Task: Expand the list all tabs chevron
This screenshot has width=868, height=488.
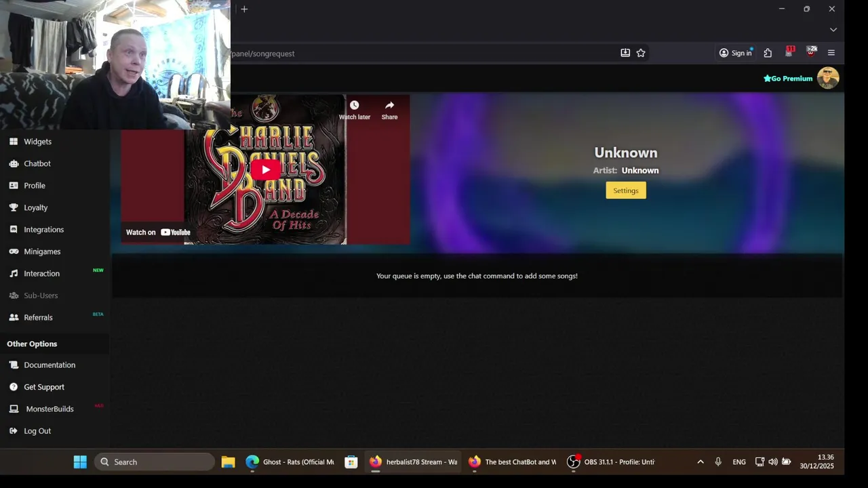Action: pos(833,30)
